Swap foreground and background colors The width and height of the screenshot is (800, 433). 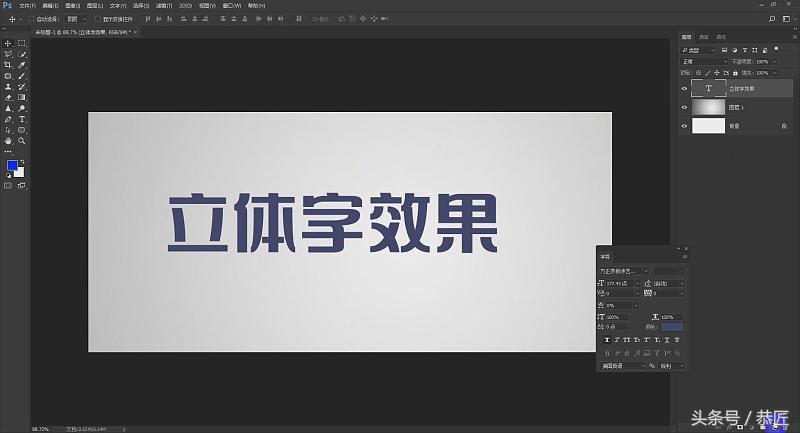(22, 162)
